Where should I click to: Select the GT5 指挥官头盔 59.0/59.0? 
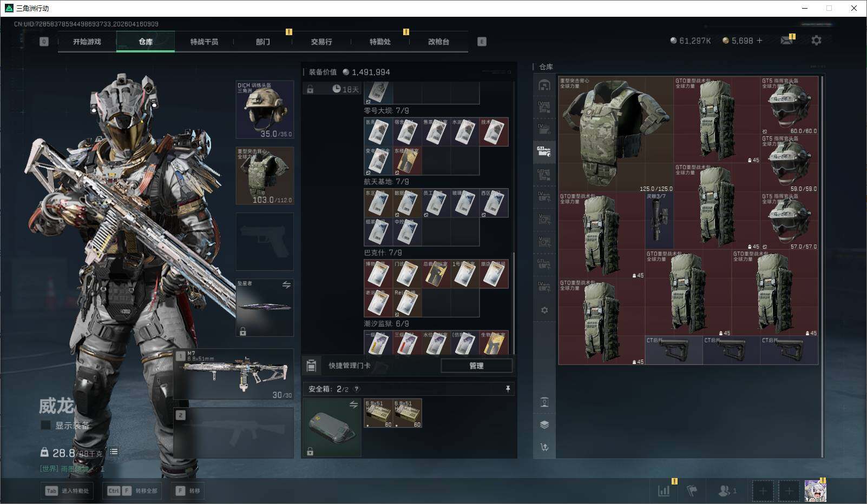point(789,163)
